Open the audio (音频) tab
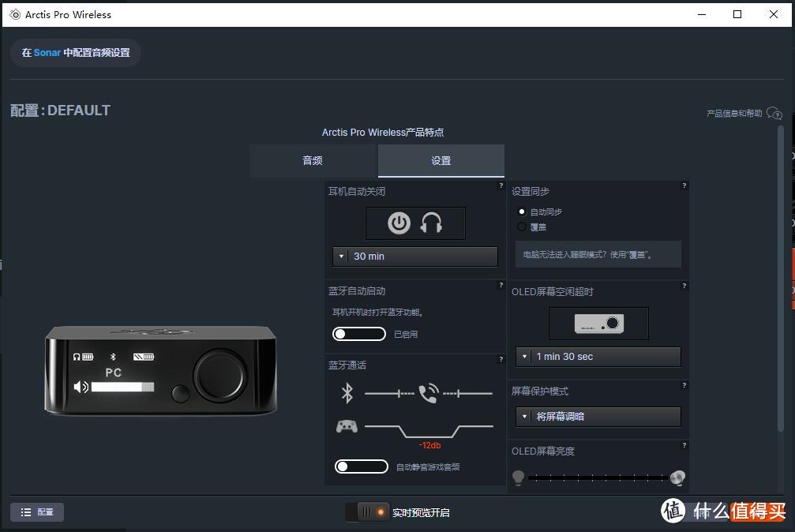 tap(313, 161)
